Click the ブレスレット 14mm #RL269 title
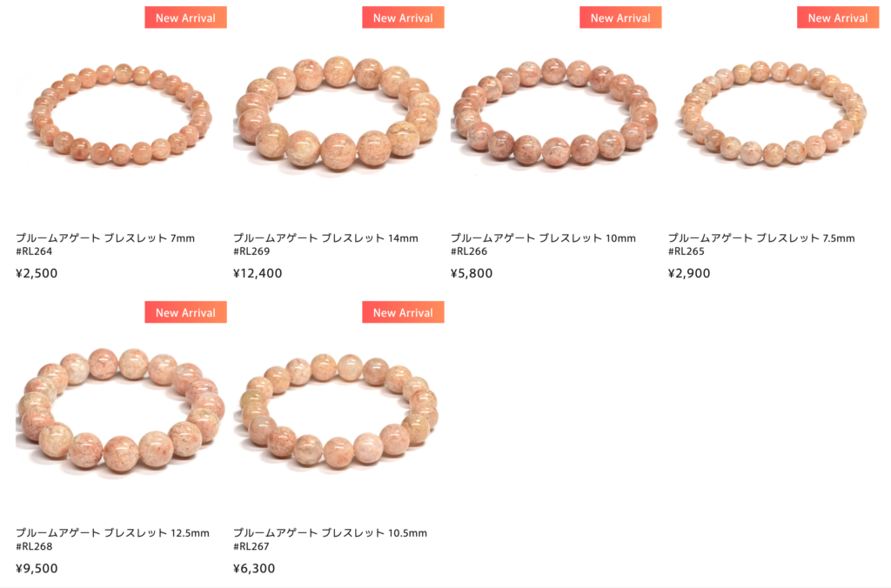 (x=325, y=244)
